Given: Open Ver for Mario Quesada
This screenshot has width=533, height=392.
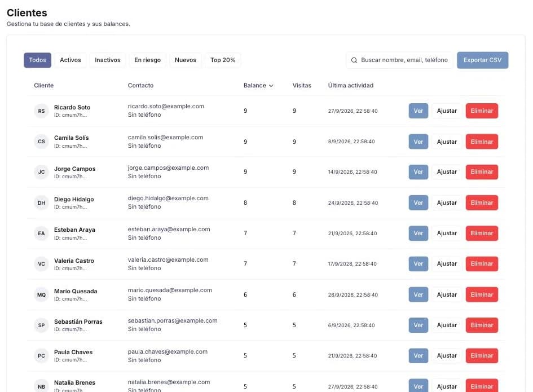Looking at the screenshot, I should (418, 294).
